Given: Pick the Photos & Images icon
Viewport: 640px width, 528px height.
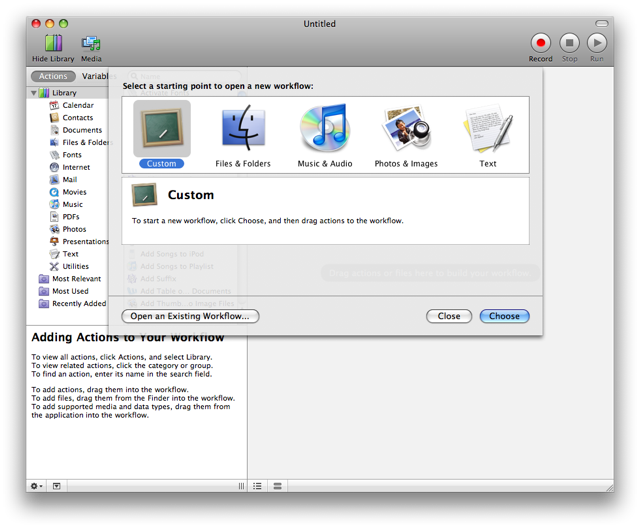Looking at the screenshot, I should click(406, 127).
